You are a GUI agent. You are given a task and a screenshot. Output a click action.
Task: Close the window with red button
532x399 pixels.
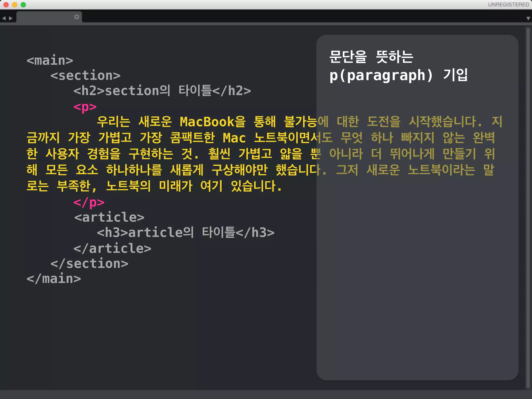click(x=6, y=5)
